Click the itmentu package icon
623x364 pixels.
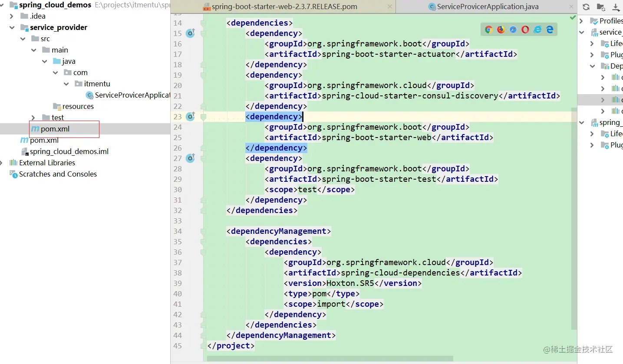[x=79, y=84]
